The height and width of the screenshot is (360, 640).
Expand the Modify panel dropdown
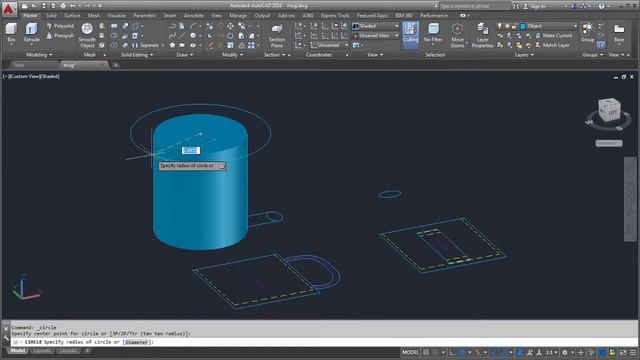tap(233, 55)
